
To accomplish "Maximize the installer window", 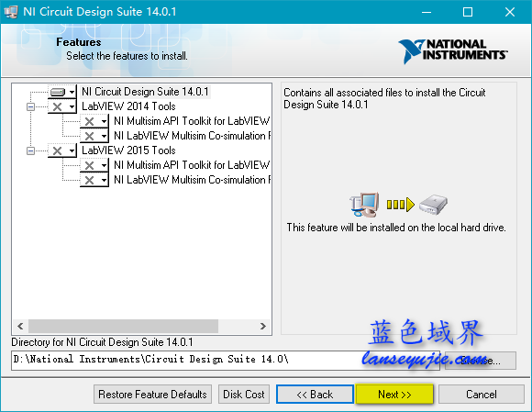I will pos(468,12).
